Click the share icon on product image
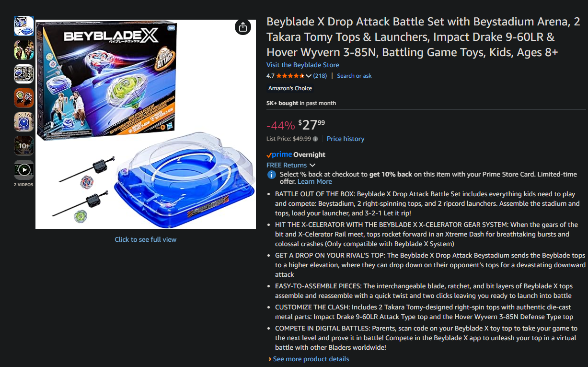 pyautogui.click(x=243, y=27)
